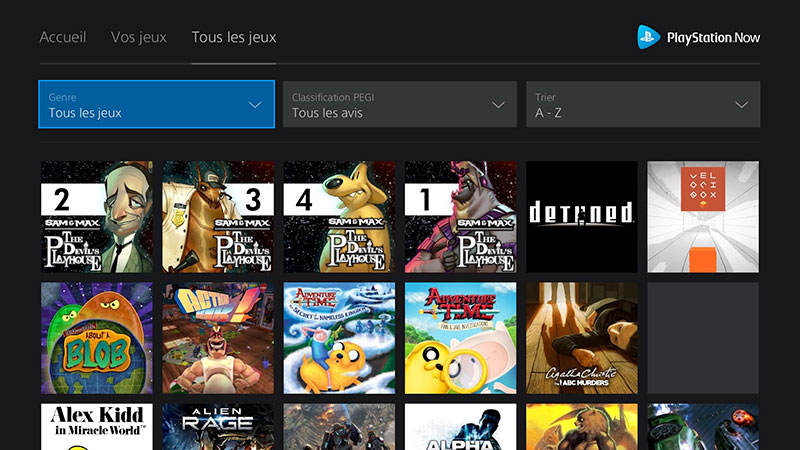
Task: Switch to the Accueil tab
Action: pos(63,37)
